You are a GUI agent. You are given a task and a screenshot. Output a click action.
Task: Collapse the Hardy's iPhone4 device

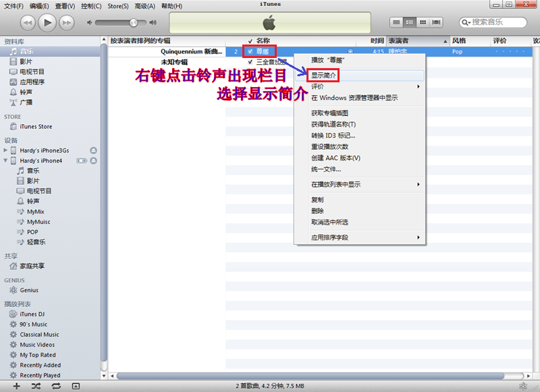(x=5, y=161)
